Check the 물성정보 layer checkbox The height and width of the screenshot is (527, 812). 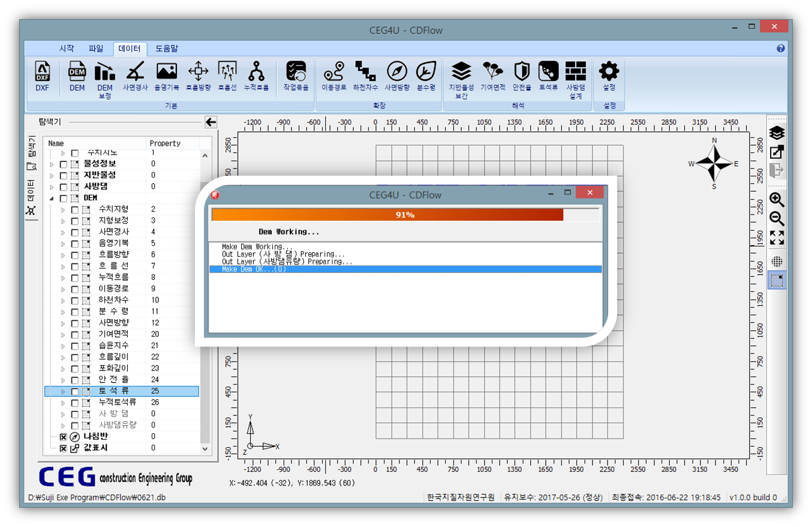click(x=64, y=164)
